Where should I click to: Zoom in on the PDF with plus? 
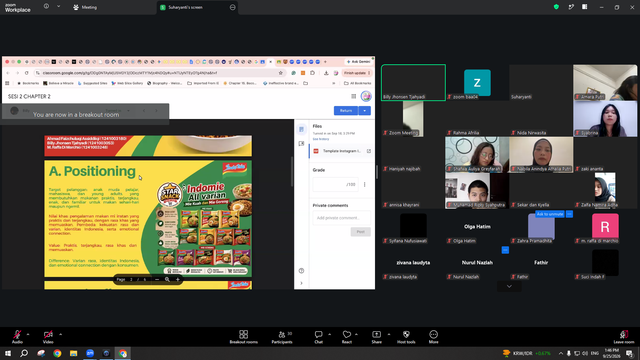tap(178, 280)
